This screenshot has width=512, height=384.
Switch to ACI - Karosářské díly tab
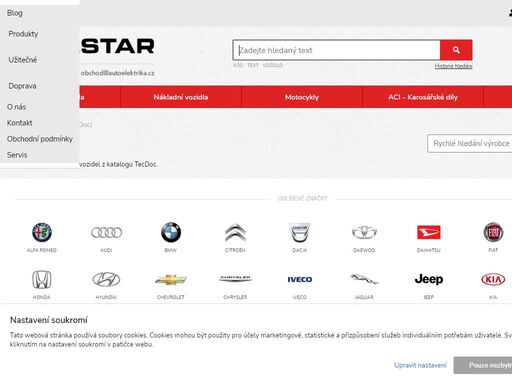click(423, 97)
